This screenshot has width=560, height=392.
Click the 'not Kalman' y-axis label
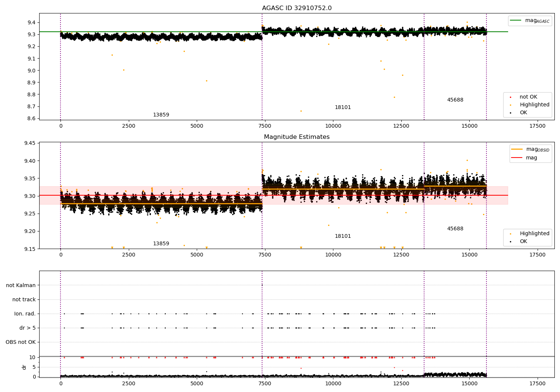click(x=21, y=286)
